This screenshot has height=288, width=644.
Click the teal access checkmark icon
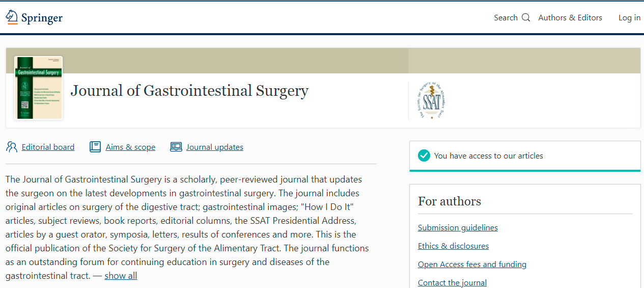click(424, 155)
